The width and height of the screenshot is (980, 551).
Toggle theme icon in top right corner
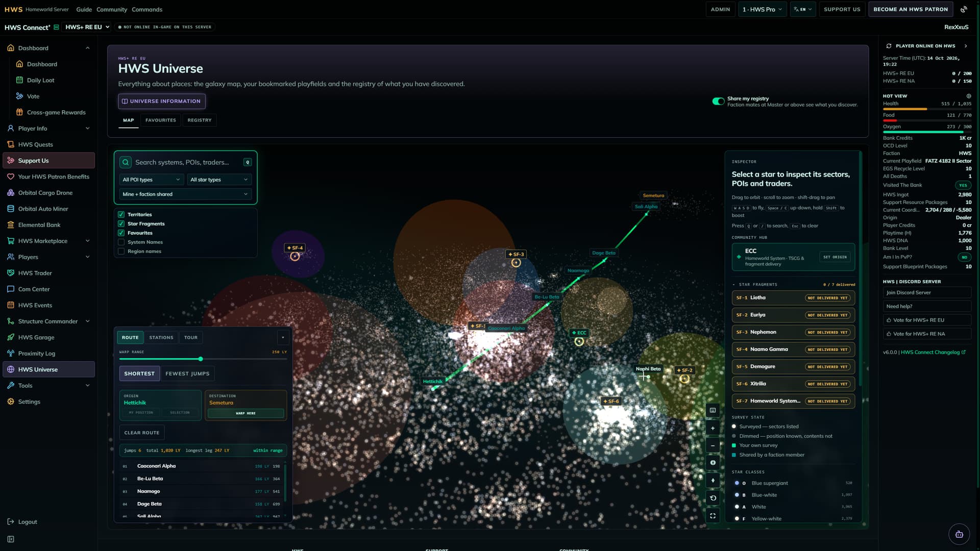click(x=963, y=9)
